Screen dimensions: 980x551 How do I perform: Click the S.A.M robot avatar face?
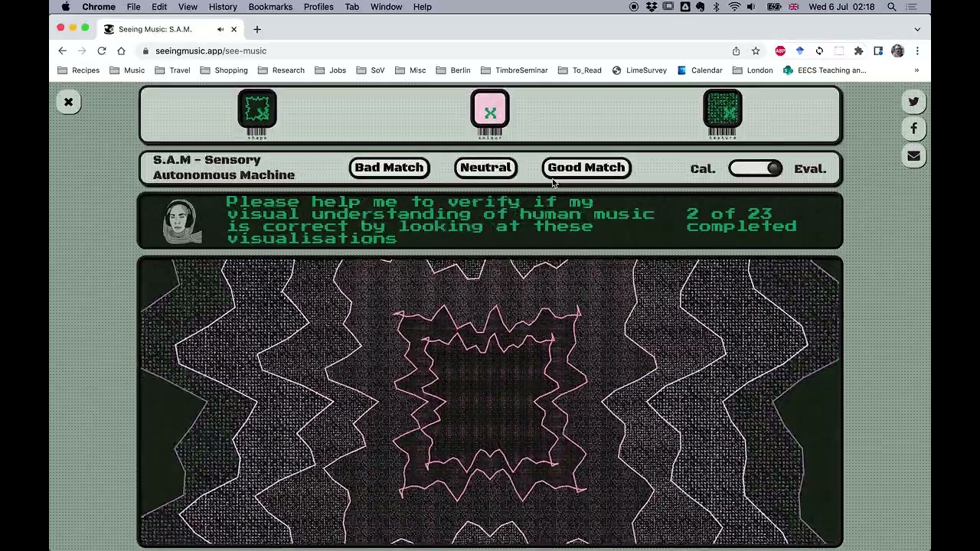182,220
